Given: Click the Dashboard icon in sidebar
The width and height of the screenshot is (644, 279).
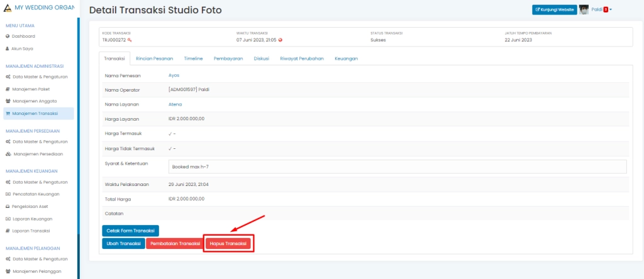Looking at the screenshot, I should coord(8,36).
